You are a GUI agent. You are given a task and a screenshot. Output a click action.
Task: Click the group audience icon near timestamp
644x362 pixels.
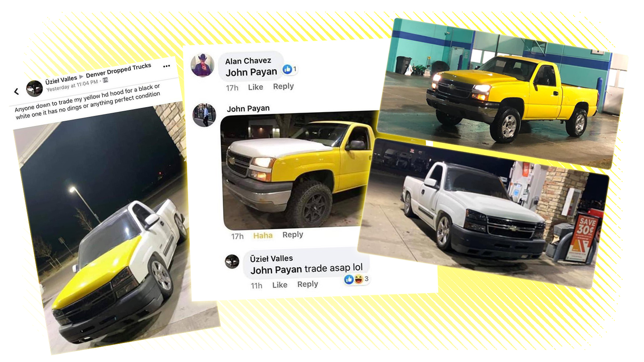point(105,80)
